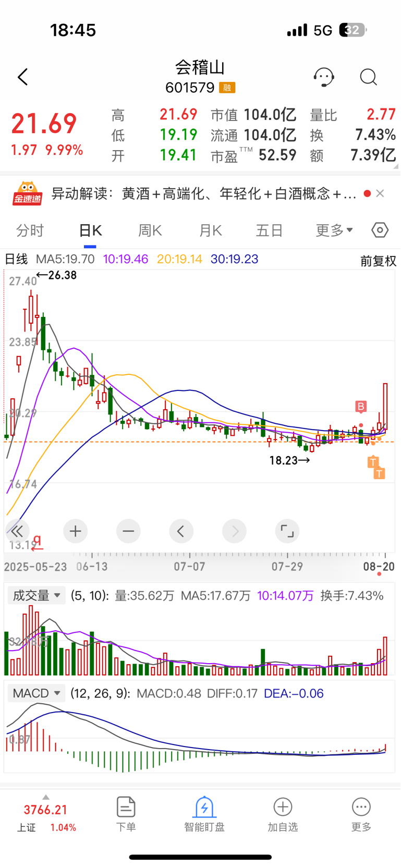
Task: Tap the red B buy marker
Action: 361,407
